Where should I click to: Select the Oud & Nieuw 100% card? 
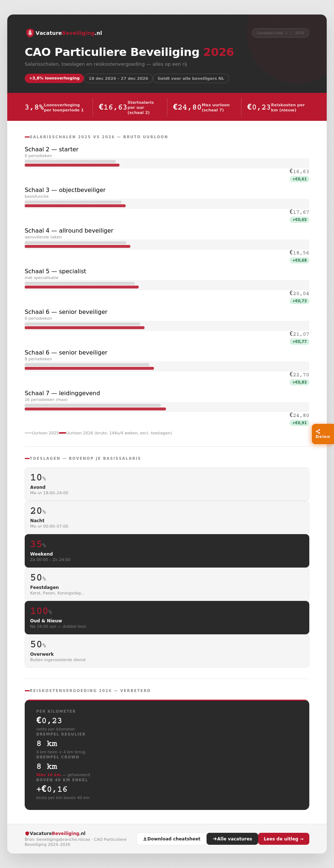[167, 618]
